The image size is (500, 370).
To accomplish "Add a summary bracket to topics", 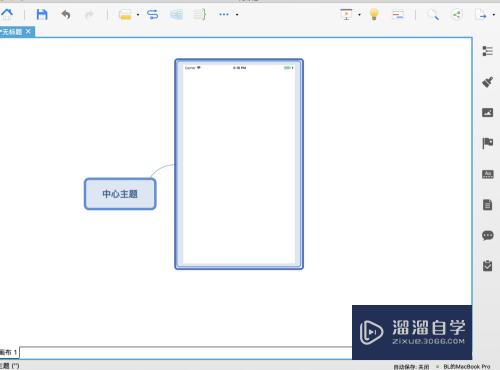I will [200, 15].
